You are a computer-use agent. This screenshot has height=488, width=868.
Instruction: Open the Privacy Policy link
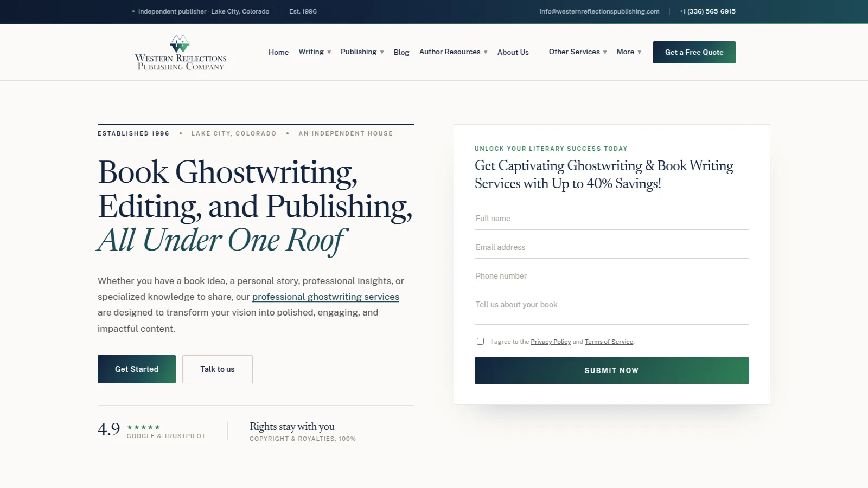coord(551,342)
